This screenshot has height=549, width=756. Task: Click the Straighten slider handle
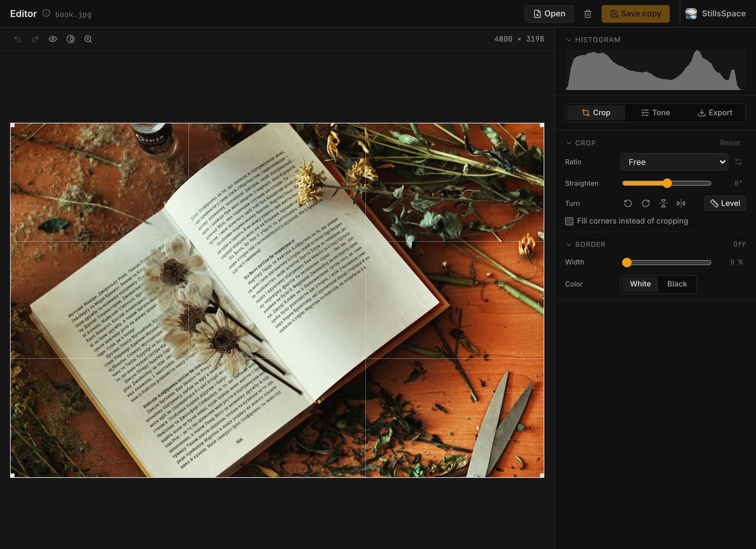click(x=667, y=183)
